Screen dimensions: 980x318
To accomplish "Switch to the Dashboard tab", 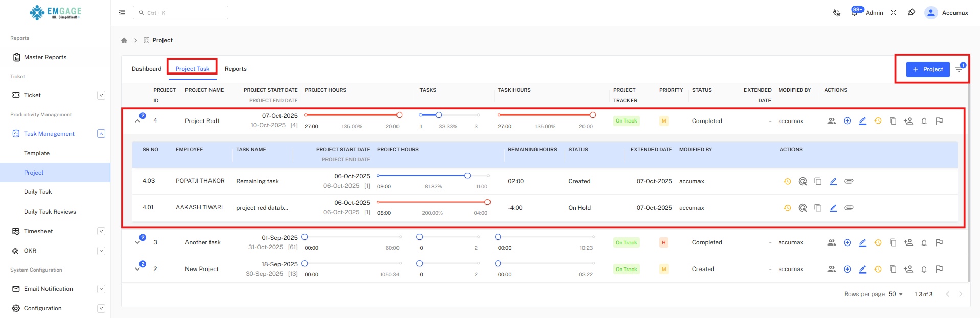I will tap(147, 69).
